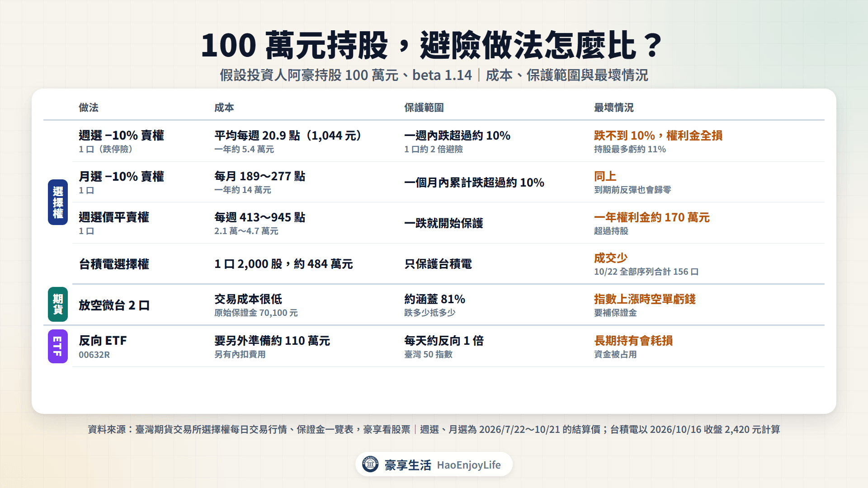Click protection cell 每天約反向 1 倍

coord(444,341)
